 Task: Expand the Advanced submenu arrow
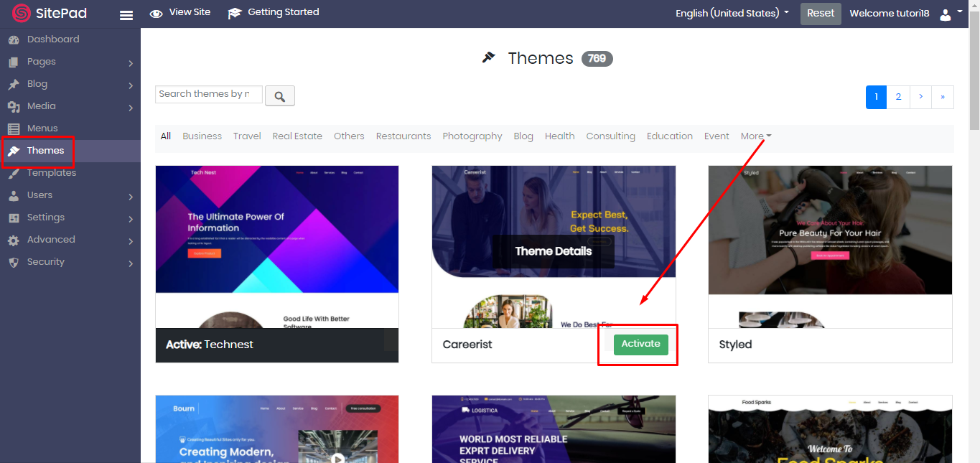tap(131, 241)
